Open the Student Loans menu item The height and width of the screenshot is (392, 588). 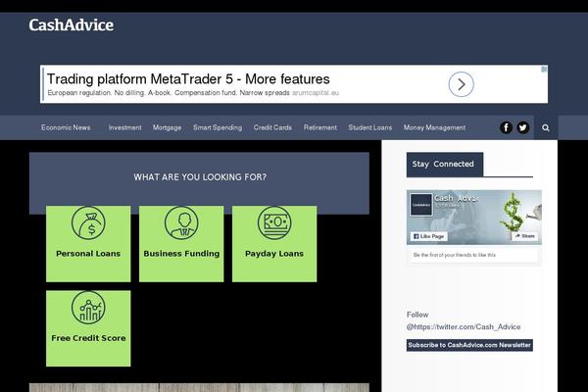tap(370, 127)
